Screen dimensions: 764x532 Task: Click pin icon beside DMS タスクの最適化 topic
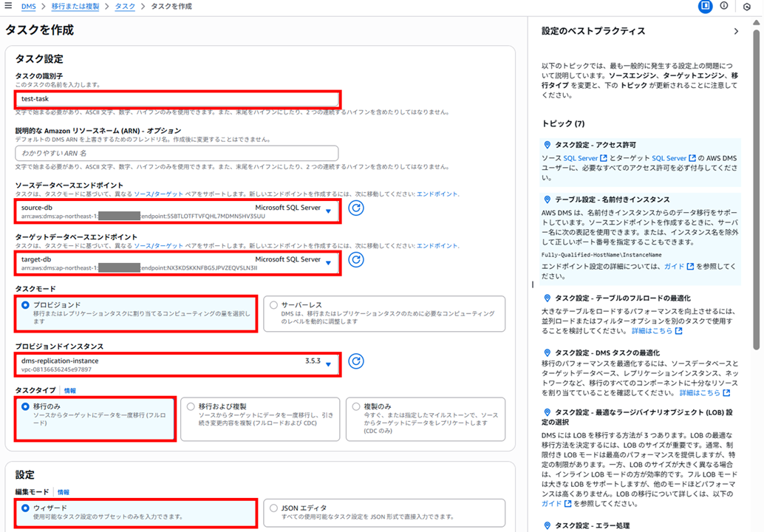pos(548,352)
